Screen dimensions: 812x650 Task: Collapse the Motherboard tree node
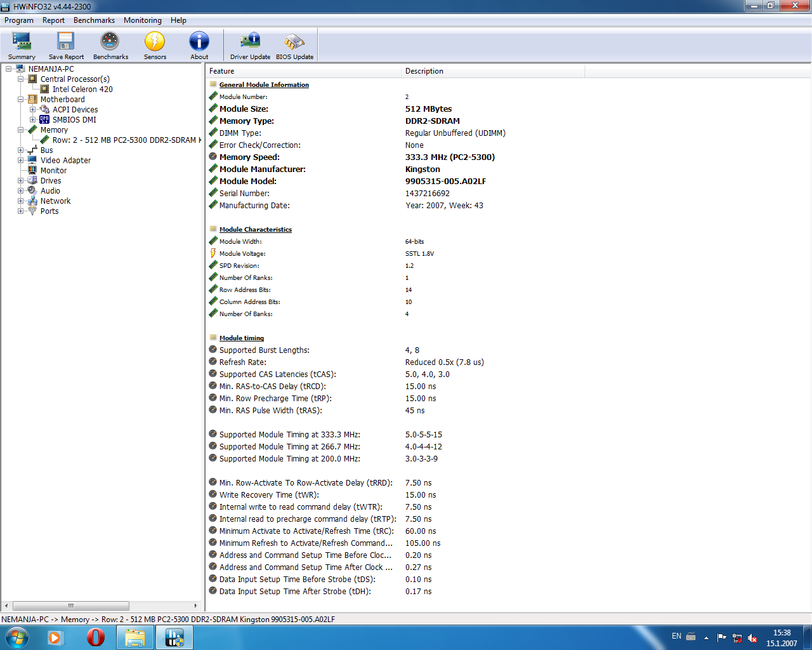(x=21, y=99)
